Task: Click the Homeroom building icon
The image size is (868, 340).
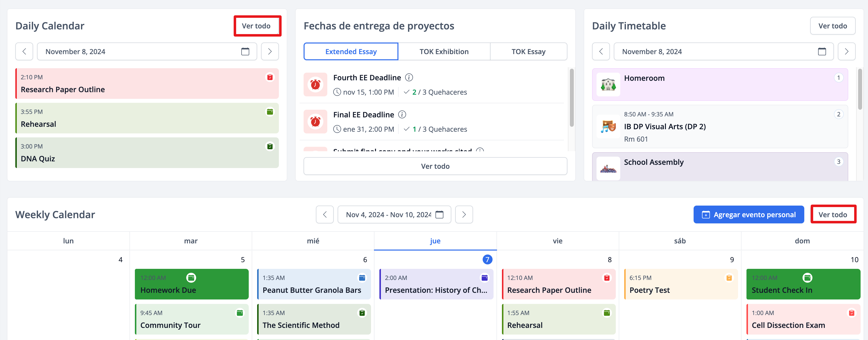Action: (608, 85)
